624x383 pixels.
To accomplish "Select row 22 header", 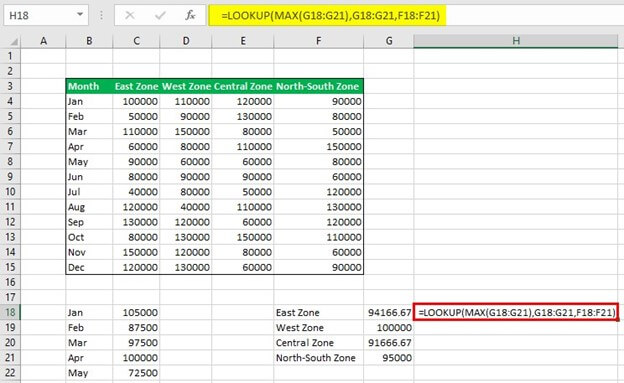I will pyautogui.click(x=10, y=373).
